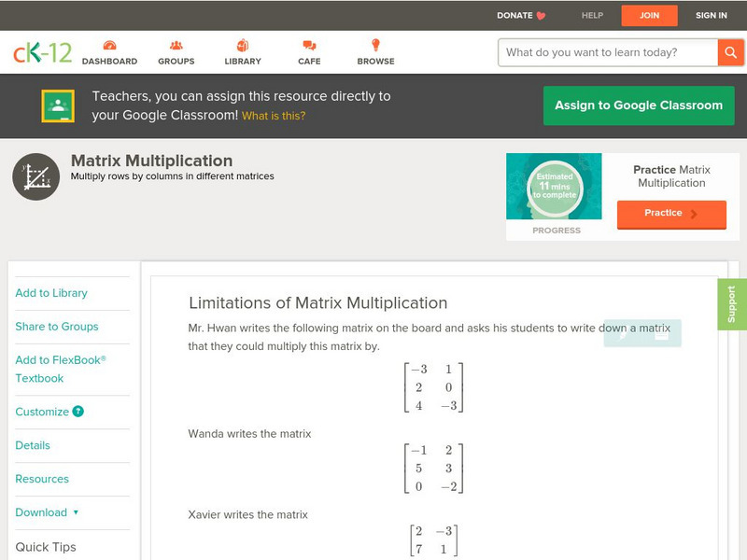Click the Google Classroom icon
This screenshot has width=747, height=560.
click(x=58, y=105)
